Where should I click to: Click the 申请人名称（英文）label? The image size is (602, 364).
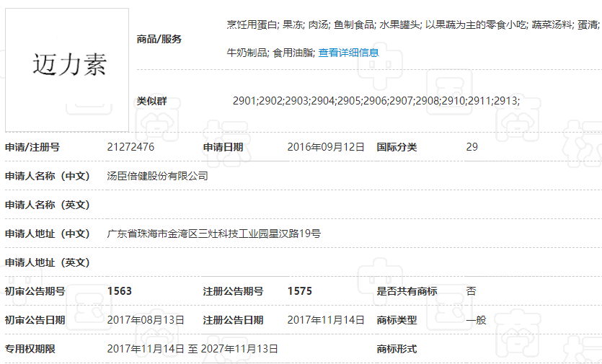[48, 205]
